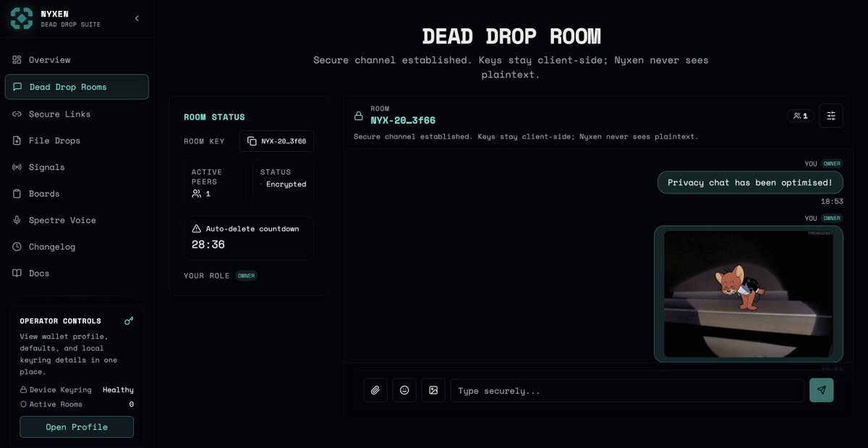Open room settings via the sliders icon
The width and height of the screenshot is (868, 448).
click(830, 115)
